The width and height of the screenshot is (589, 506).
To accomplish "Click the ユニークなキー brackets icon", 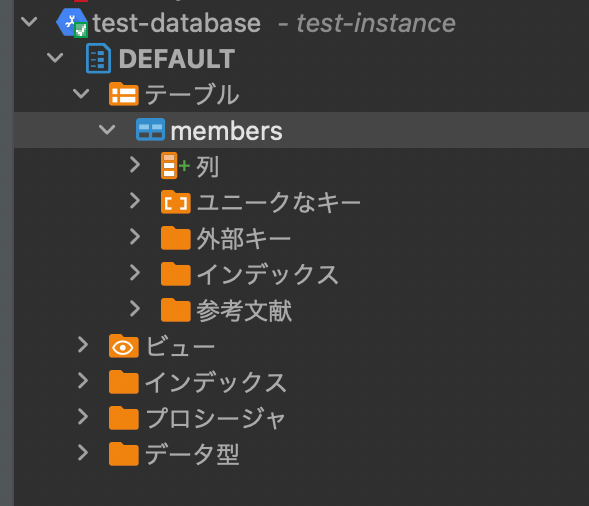I will tap(175, 202).
